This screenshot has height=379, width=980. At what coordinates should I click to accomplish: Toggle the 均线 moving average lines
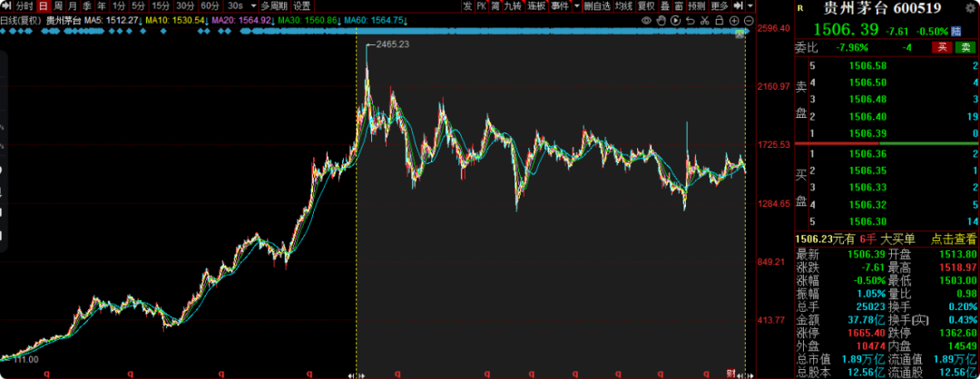pos(623,6)
